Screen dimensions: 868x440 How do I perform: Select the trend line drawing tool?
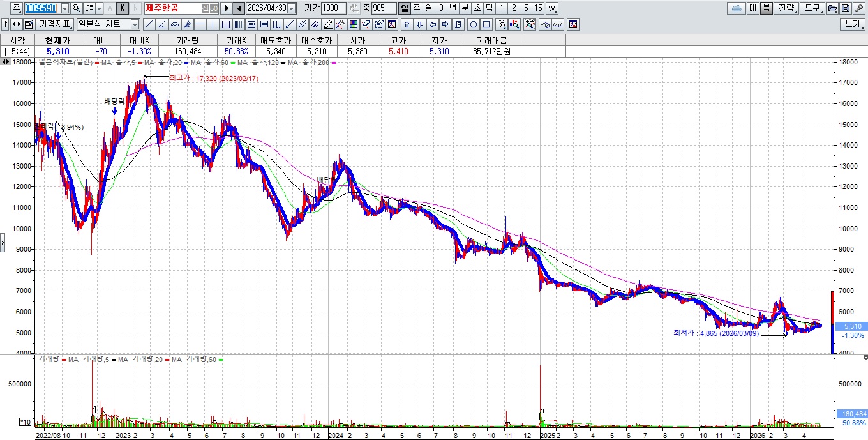pyautogui.click(x=149, y=24)
